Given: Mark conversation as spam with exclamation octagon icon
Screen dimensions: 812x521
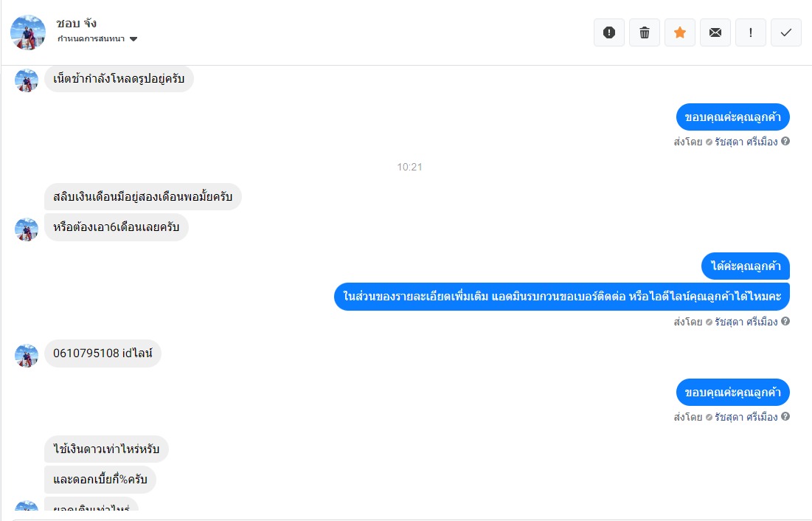Looking at the screenshot, I should click(609, 32).
